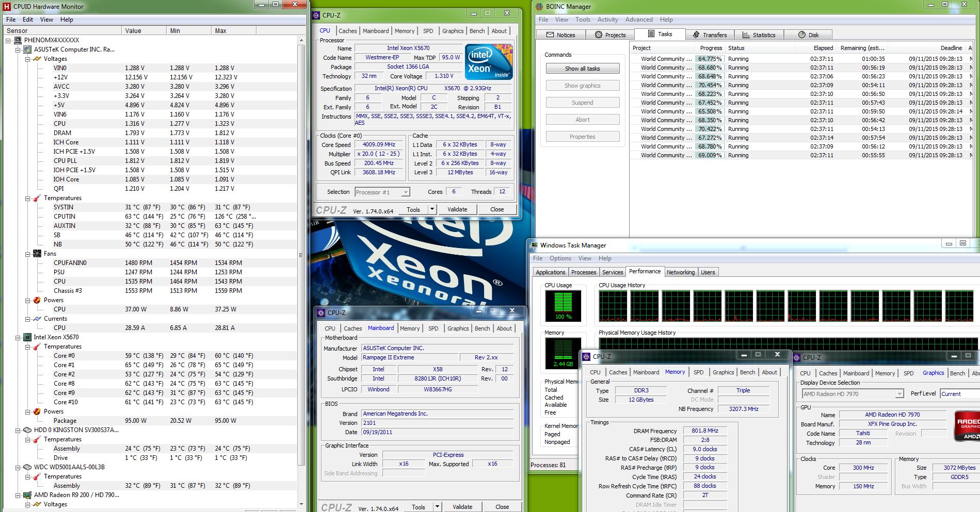Click the Projects tab gear icon in BOINC
Screen dimensions: 980x512
coord(599,35)
